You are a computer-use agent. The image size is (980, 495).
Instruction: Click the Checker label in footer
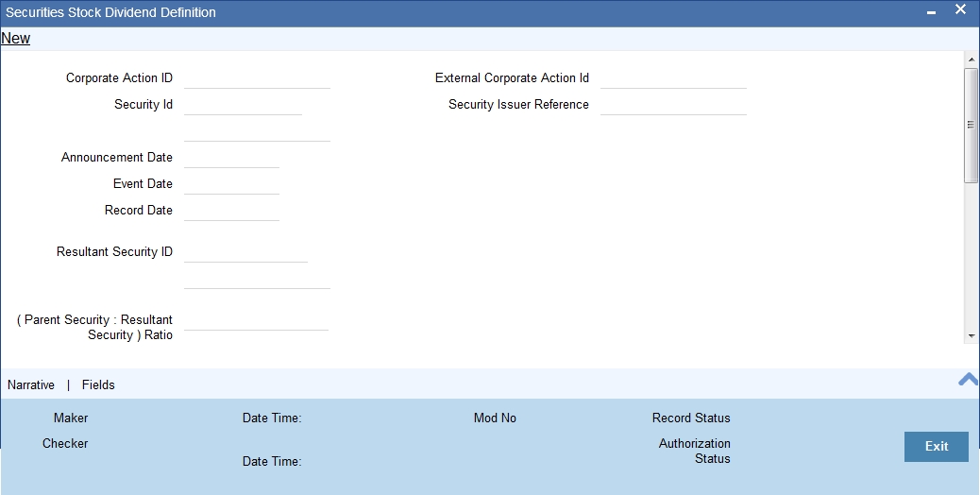coord(65,444)
